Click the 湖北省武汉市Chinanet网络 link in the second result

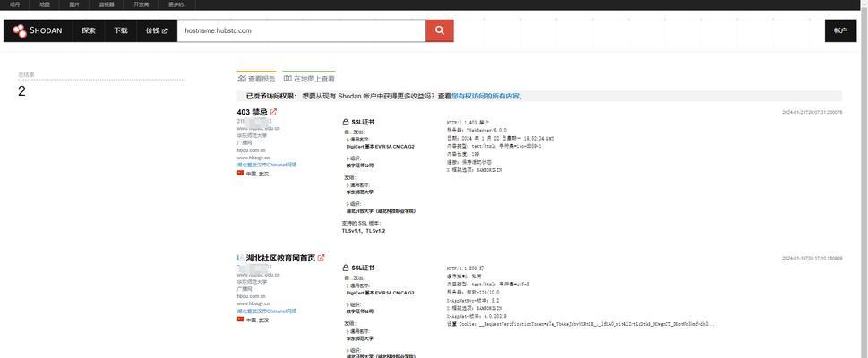click(267, 311)
